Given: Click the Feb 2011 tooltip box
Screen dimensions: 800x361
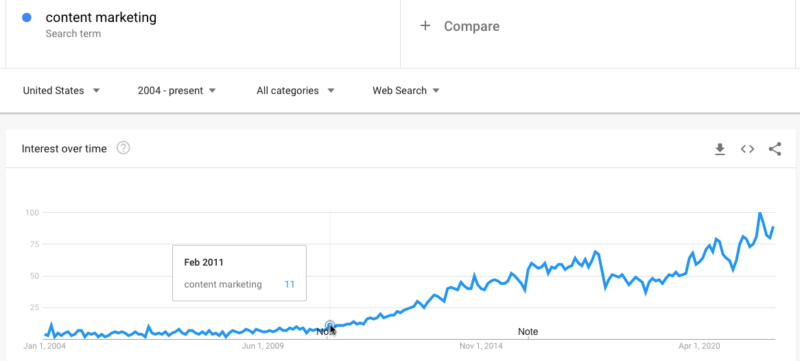Looking at the screenshot, I should (239, 273).
